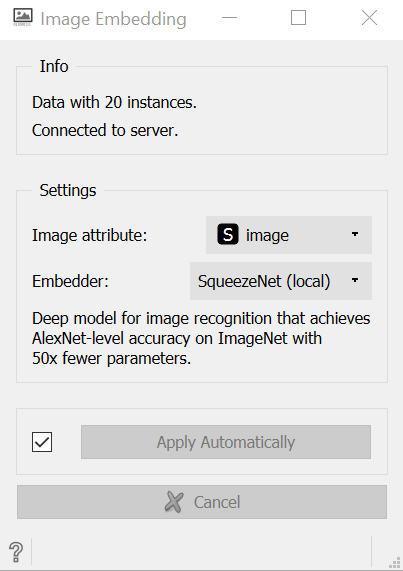Viewport: 403px width, 571px height.
Task: Click the Embedder dropdown arrow
Action: pyautogui.click(x=355, y=280)
